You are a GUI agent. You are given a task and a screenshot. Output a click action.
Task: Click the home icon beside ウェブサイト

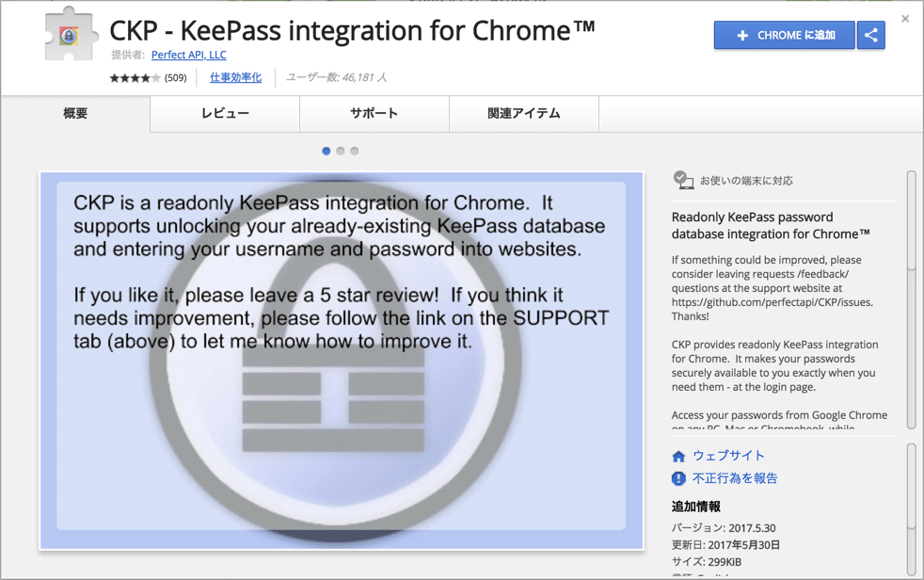coord(678,456)
